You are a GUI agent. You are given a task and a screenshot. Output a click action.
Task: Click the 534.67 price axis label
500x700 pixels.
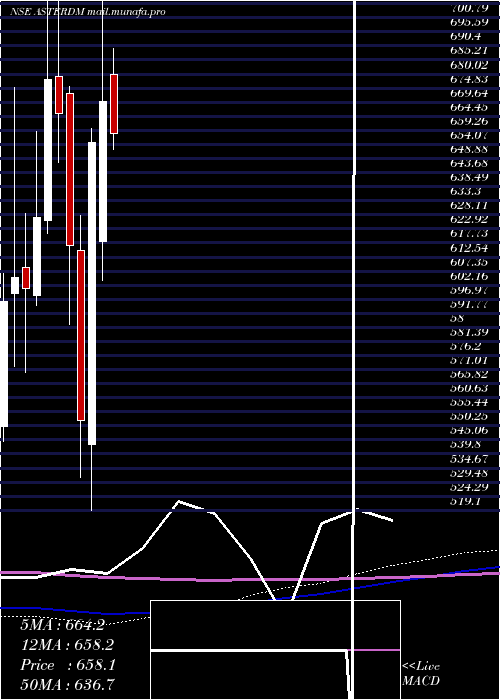pos(470,458)
